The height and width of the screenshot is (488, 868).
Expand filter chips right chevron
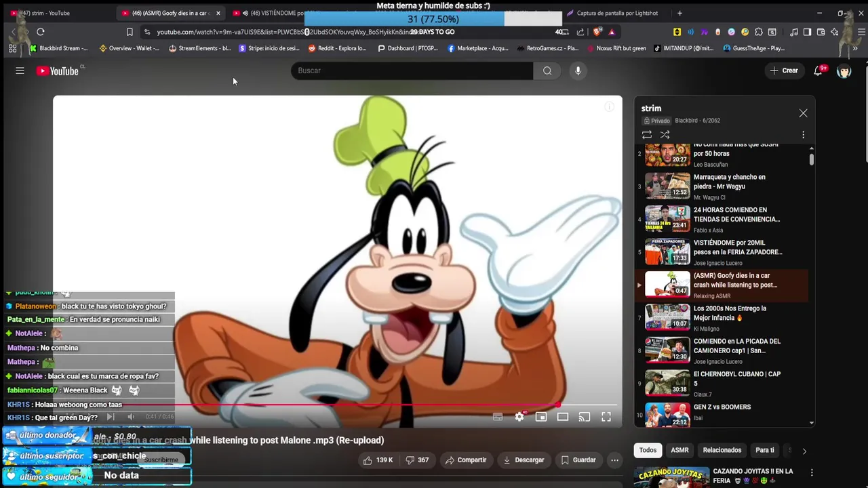click(804, 451)
